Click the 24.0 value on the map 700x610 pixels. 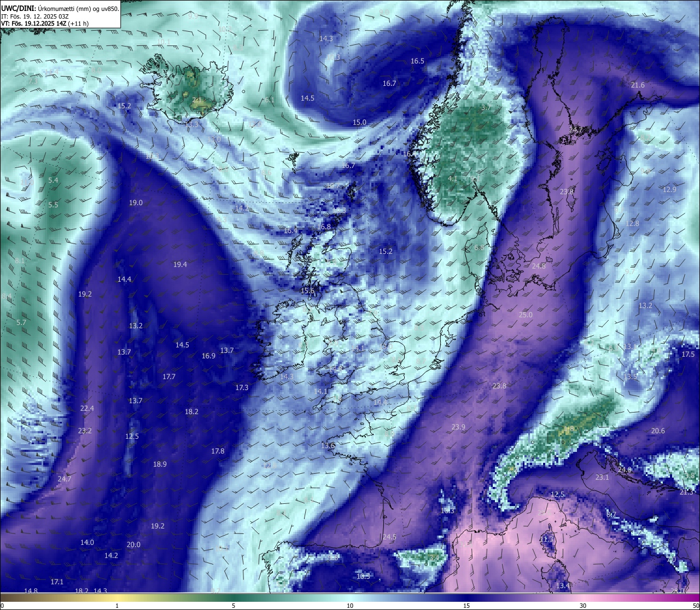625,470
